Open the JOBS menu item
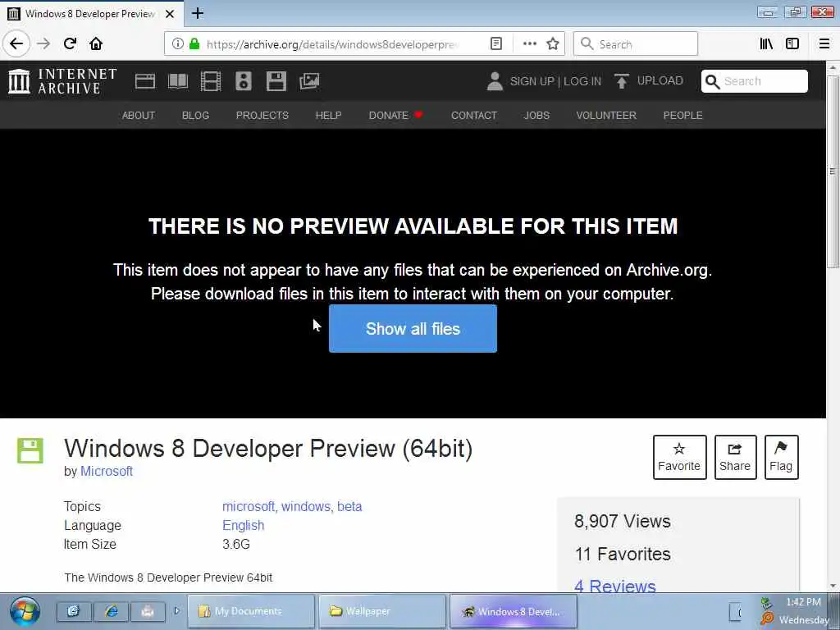Viewport: 840px width, 630px height. (536, 115)
